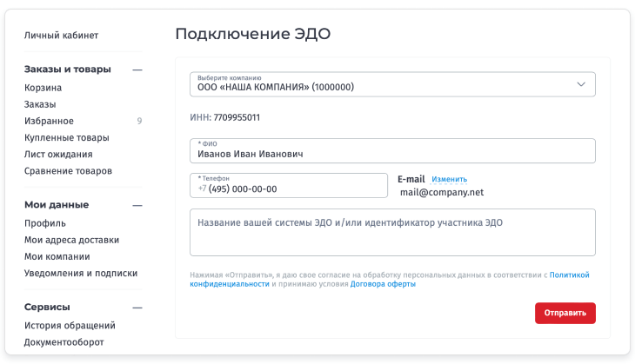Open Корзина in the sidebar
The height and width of the screenshot is (364, 635).
pos(43,88)
